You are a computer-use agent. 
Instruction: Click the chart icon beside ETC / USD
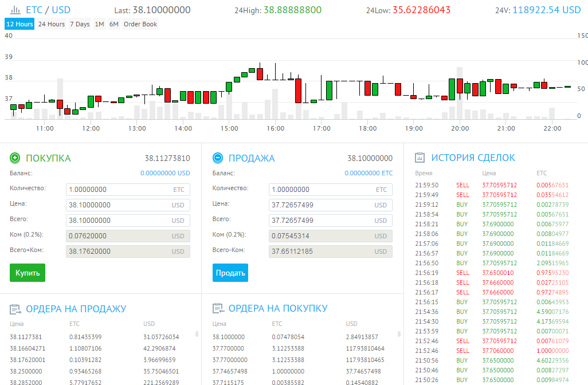[15, 10]
